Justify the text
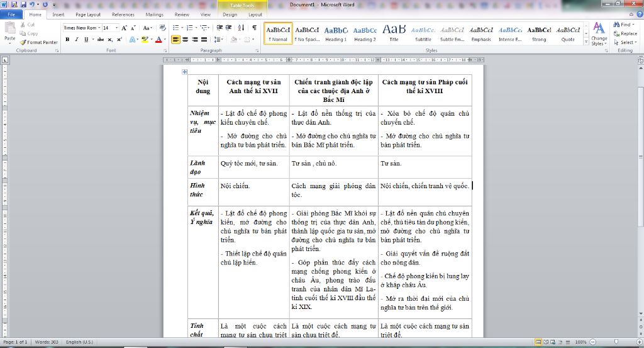Viewport: 644px width, 348px height. coord(204,40)
